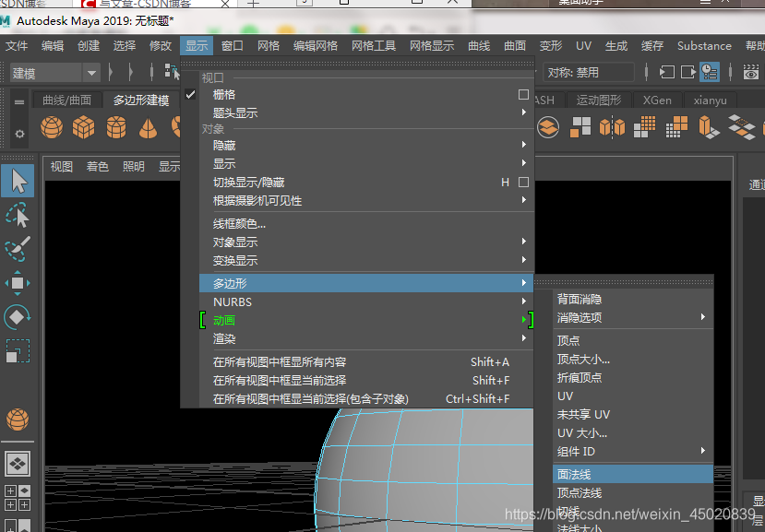Choose 顶点法线 in the submenu
The height and width of the screenshot is (532, 765).
pos(633,492)
